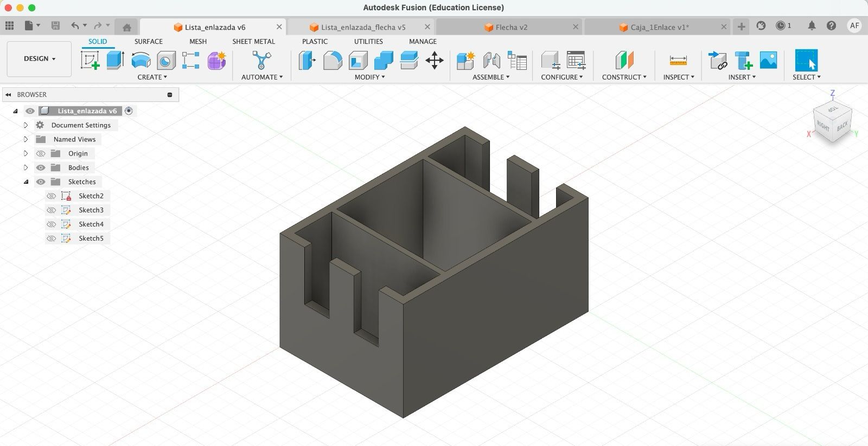Screen dimensions: 868x446
Task: Show Sketch3 with its eye icon
Action: pos(51,210)
